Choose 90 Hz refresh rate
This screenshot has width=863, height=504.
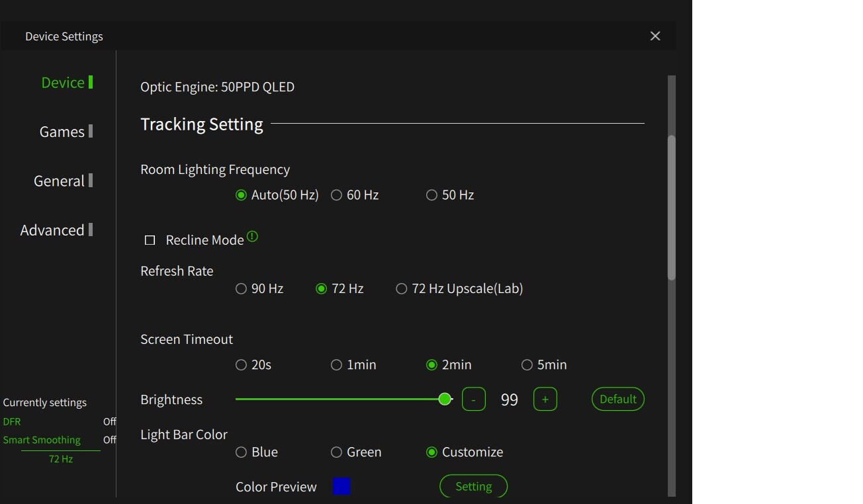(x=259, y=289)
